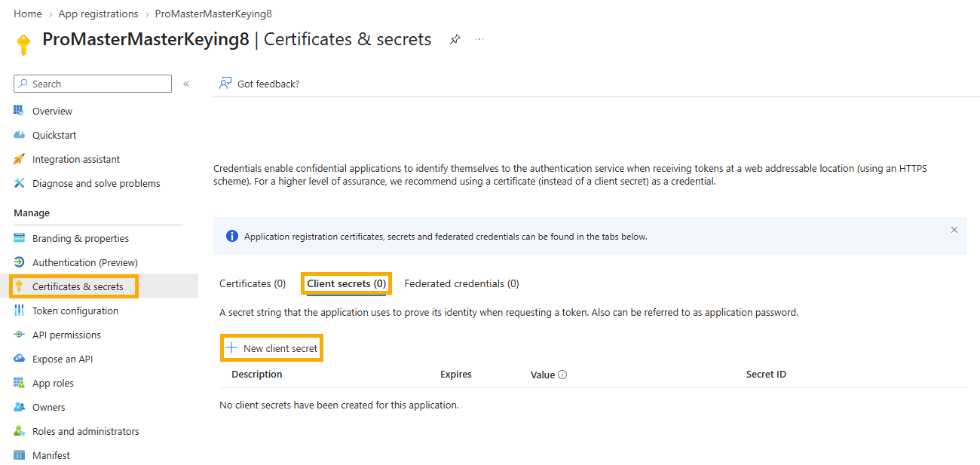
Task: Click the Description column header
Action: pyautogui.click(x=257, y=375)
